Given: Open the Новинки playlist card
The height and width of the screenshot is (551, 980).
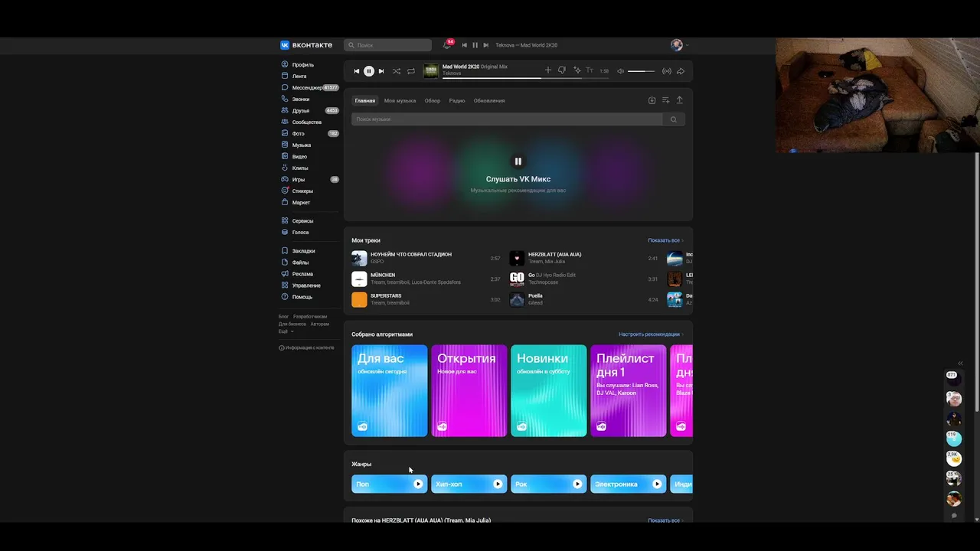Looking at the screenshot, I should pos(549,390).
